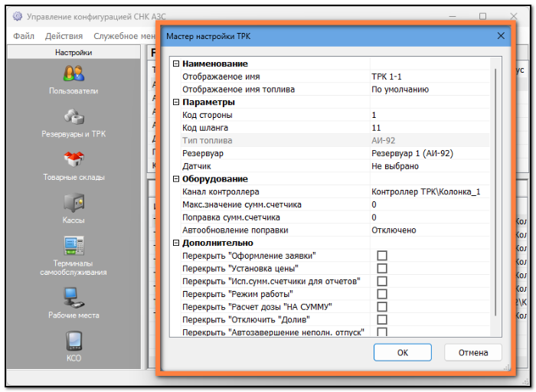Open the КСО device icon
This screenshot has height=392, width=536.
click(x=74, y=341)
